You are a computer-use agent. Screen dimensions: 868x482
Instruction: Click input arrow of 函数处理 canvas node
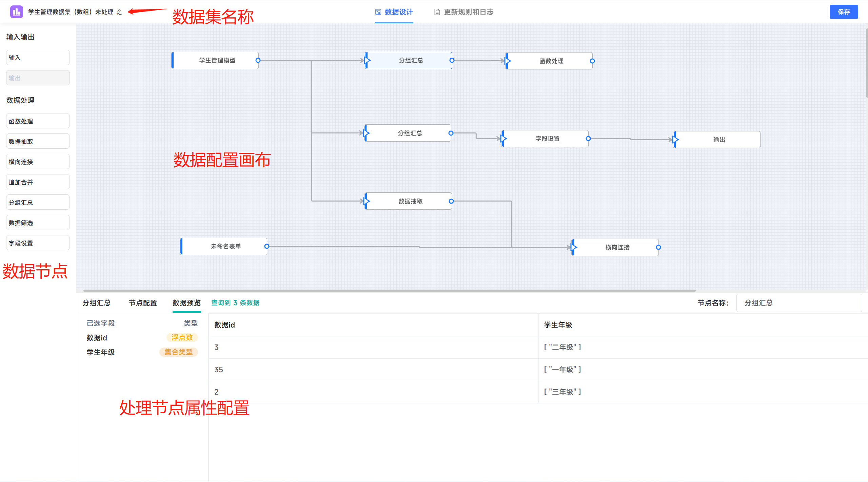coord(508,61)
